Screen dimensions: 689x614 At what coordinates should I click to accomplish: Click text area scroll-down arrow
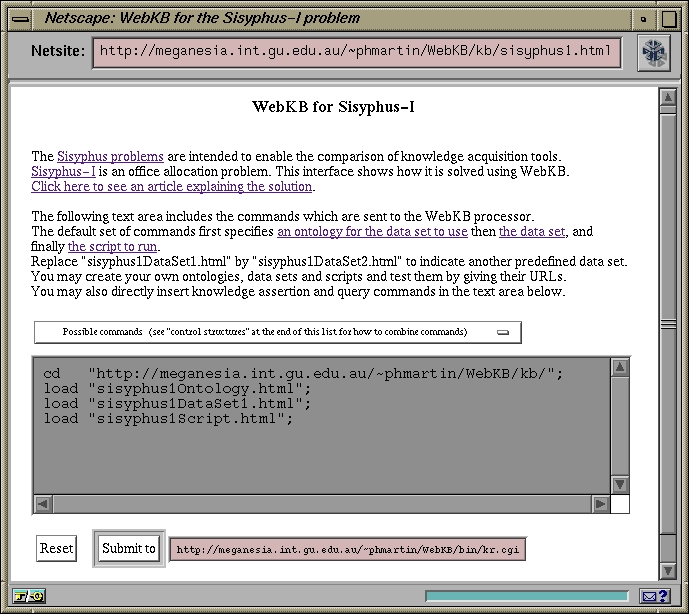click(x=620, y=485)
